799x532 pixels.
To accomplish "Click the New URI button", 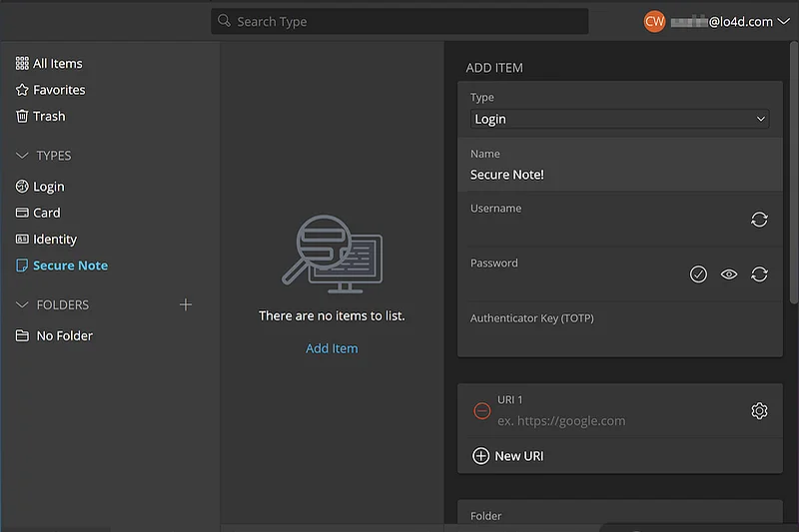I will pos(507,456).
